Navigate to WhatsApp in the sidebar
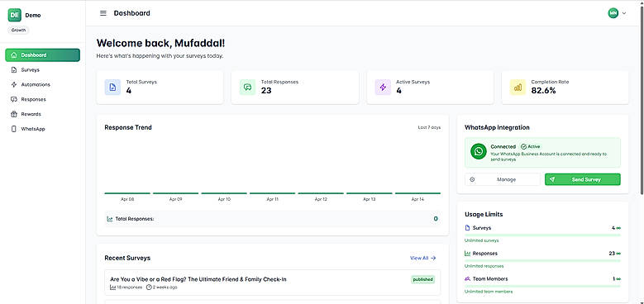This screenshot has width=644, height=304. [x=43, y=129]
